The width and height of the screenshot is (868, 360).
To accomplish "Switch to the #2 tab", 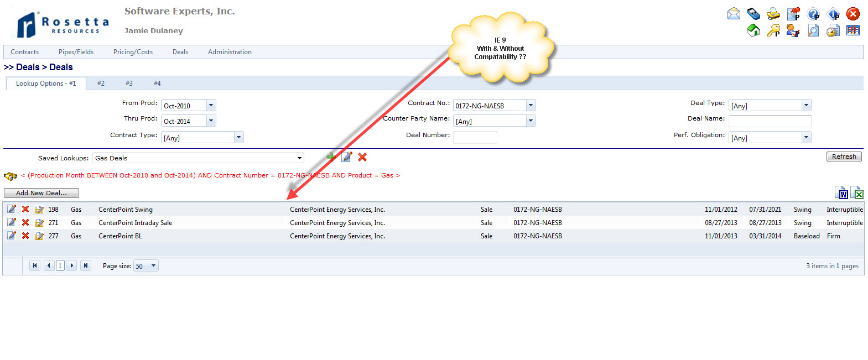I will [x=101, y=84].
